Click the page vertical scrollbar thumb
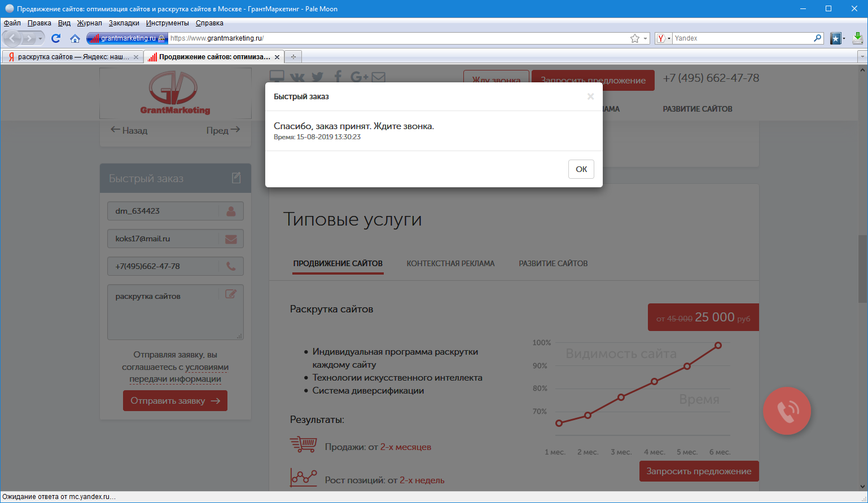 pyautogui.click(x=862, y=268)
